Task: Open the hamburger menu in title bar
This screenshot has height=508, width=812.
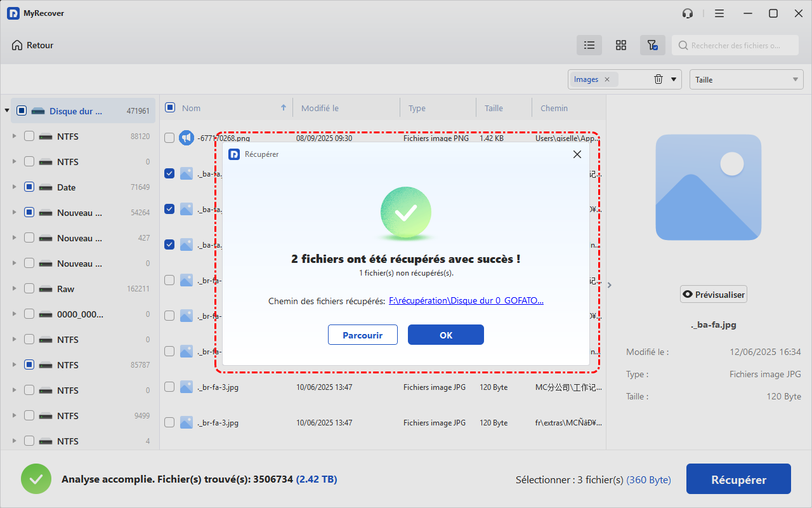Action: [719, 13]
